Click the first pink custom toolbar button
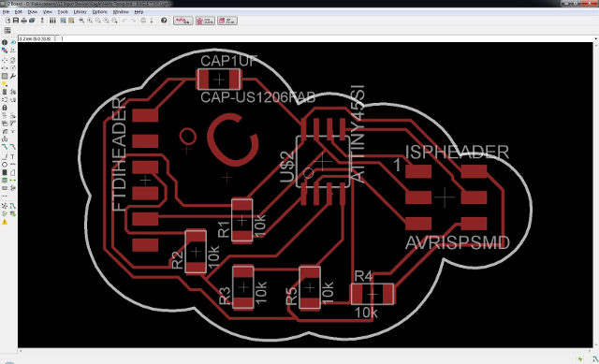 pyautogui.click(x=183, y=21)
